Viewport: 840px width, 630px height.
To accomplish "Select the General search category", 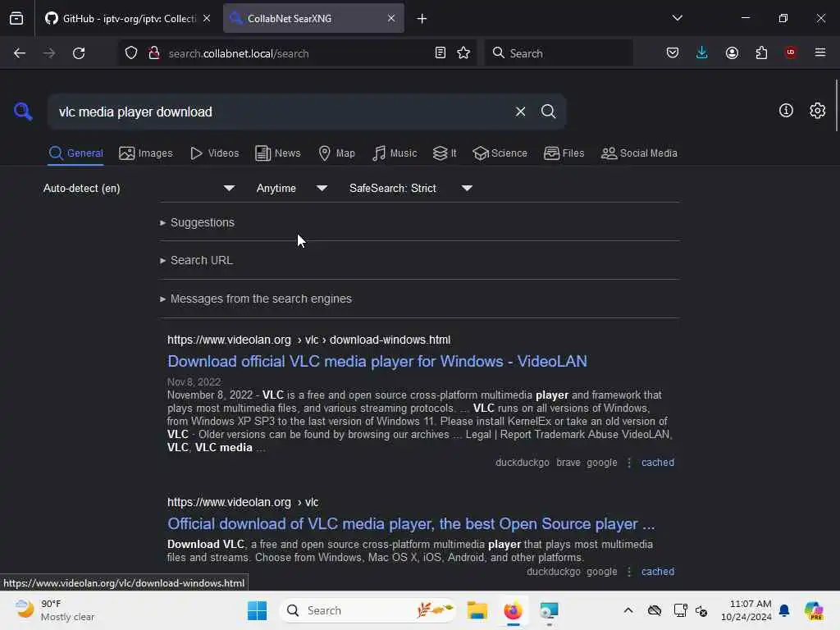I will [75, 153].
